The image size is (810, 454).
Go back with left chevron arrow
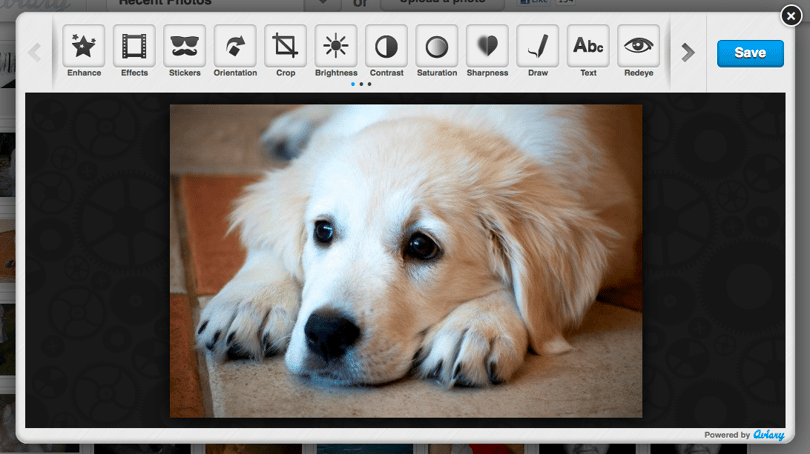35,52
